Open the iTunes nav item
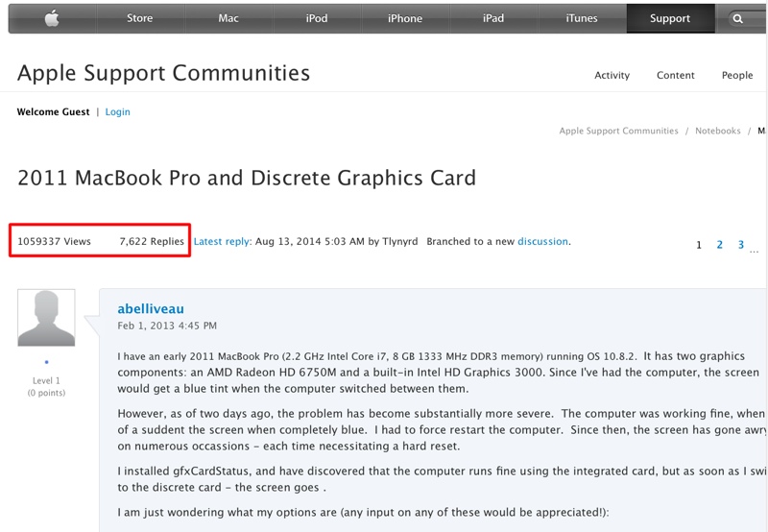The width and height of the screenshot is (768, 532). pos(582,18)
